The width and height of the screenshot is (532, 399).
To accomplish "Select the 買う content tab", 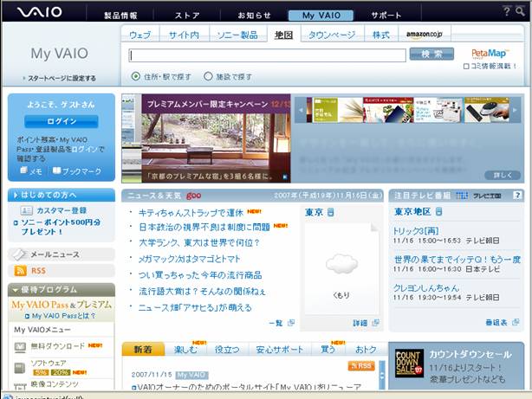I will point(328,349).
